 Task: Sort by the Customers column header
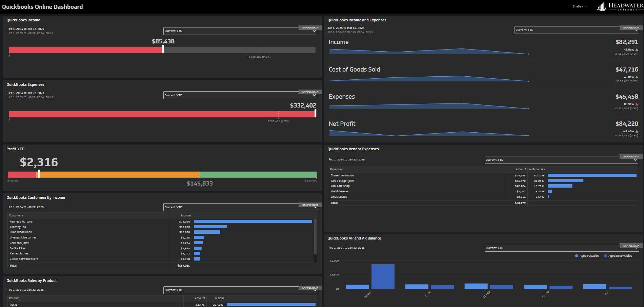coord(16,215)
